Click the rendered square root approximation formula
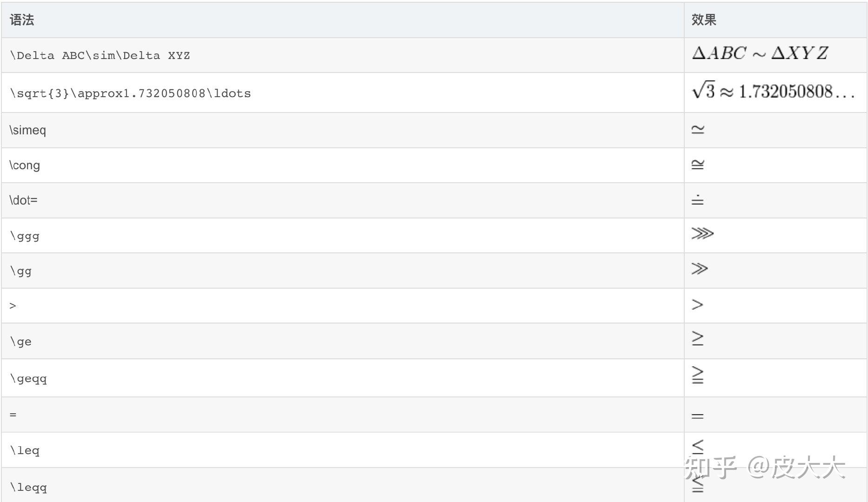This screenshot has height=502, width=868. pos(773,91)
